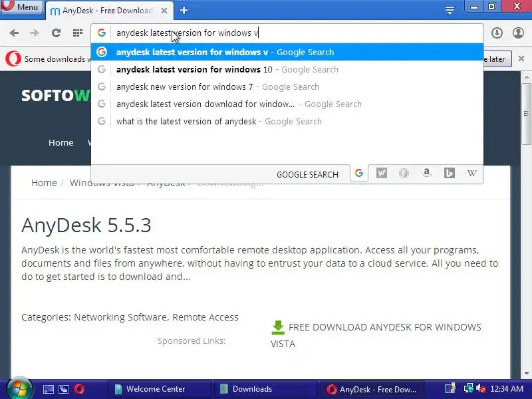Click the Free Download AnyDesk for Windows Vista link
The width and height of the screenshot is (532, 399).
coord(376,335)
